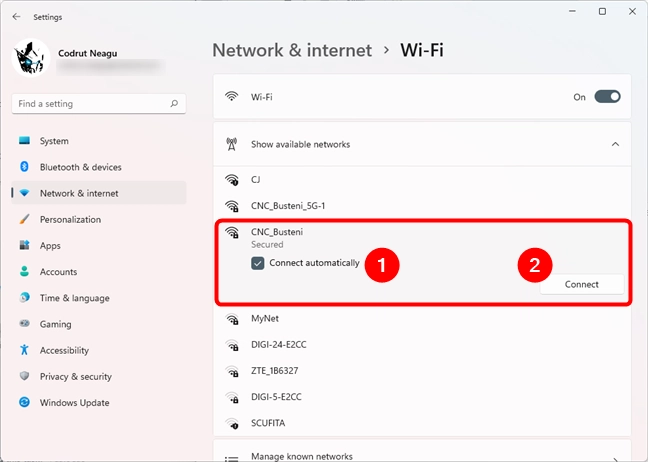Click the System monitor icon
This screenshot has height=462, width=648.
tap(24, 141)
